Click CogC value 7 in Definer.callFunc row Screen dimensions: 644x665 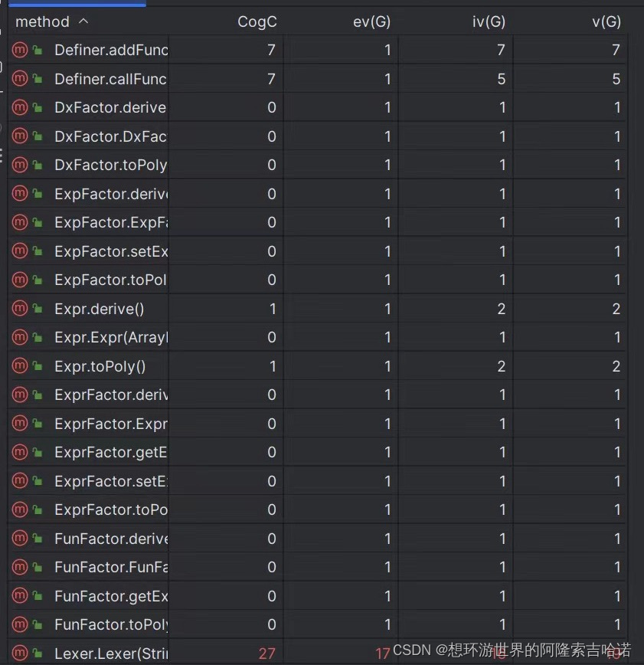271,79
